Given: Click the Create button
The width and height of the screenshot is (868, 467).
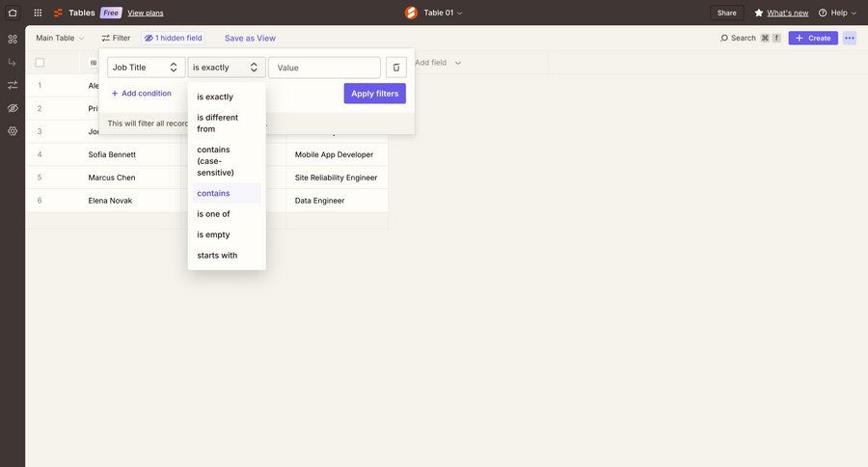Looking at the screenshot, I should (x=813, y=39).
